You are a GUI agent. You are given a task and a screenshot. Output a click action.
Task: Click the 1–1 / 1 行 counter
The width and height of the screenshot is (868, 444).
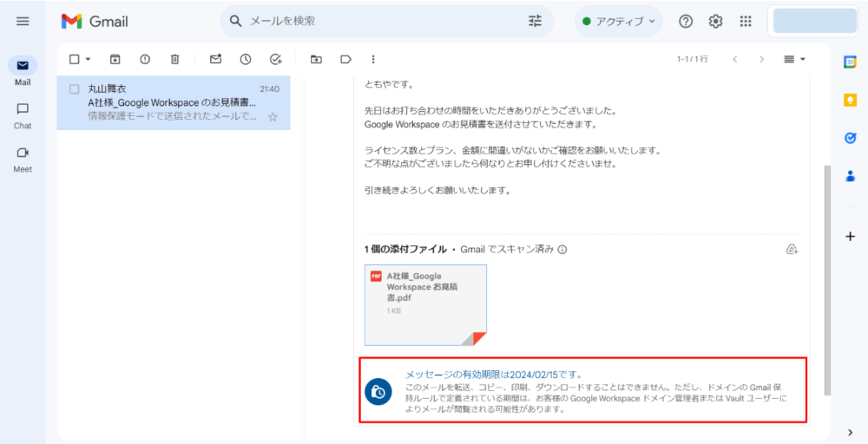point(692,59)
